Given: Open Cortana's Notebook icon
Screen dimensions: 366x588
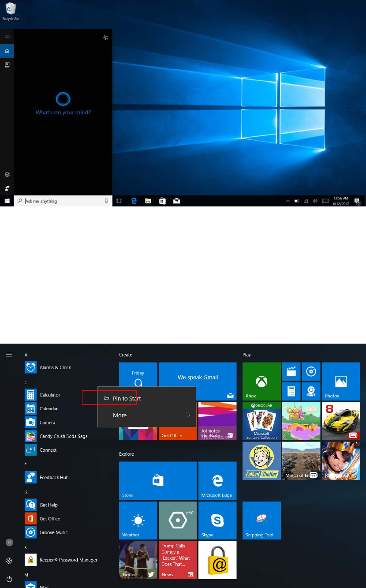Looking at the screenshot, I should (x=7, y=64).
